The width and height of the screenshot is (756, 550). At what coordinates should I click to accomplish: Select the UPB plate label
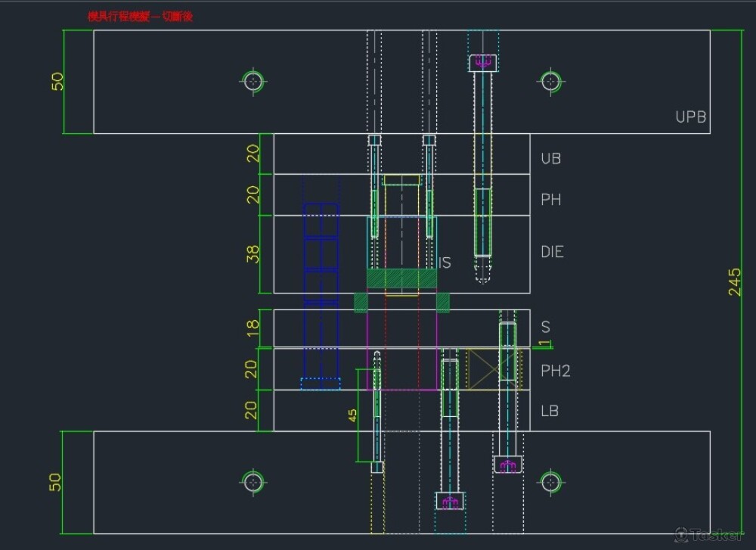(690, 117)
